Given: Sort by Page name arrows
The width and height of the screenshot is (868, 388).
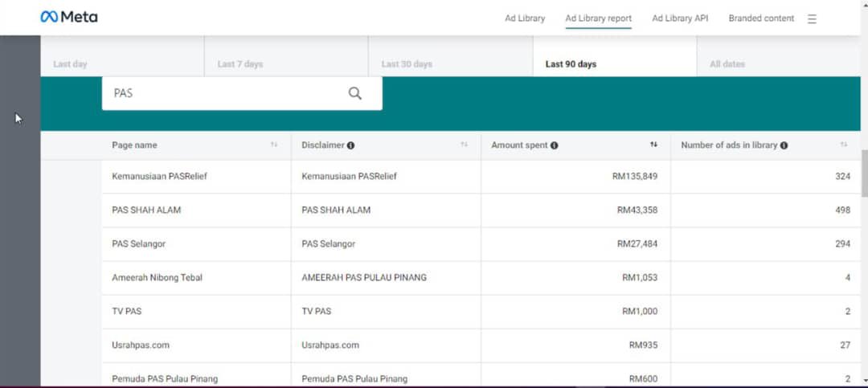Looking at the screenshot, I should coord(273,145).
